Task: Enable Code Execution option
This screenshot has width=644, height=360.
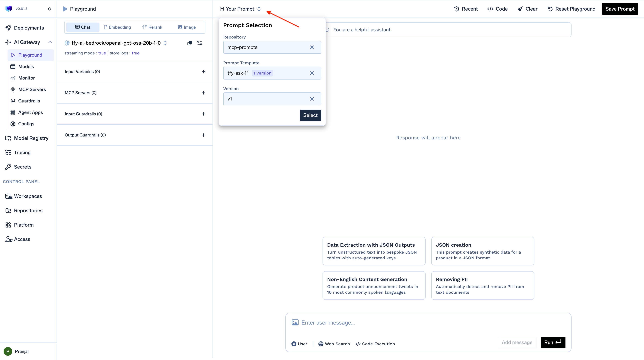Action: (x=375, y=344)
